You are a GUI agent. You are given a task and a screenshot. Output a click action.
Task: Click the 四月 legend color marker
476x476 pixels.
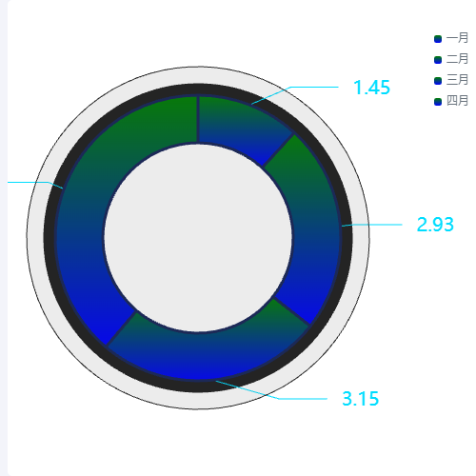tap(438, 102)
